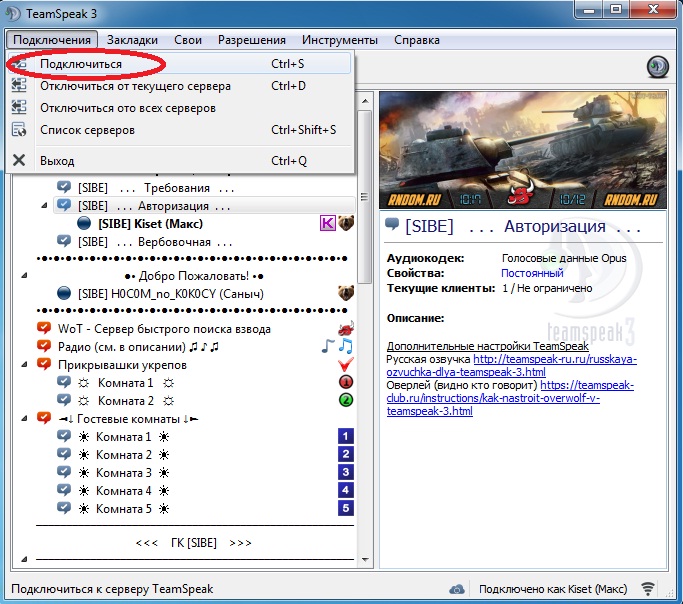Select guest Комната 2 channel
This screenshot has height=604, width=683.
(123, 455)
